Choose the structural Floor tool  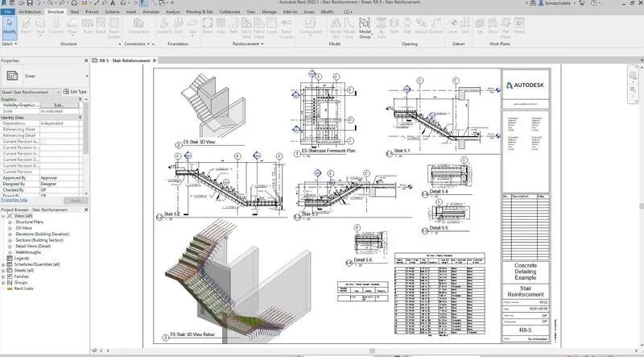(x=72, y=26)
